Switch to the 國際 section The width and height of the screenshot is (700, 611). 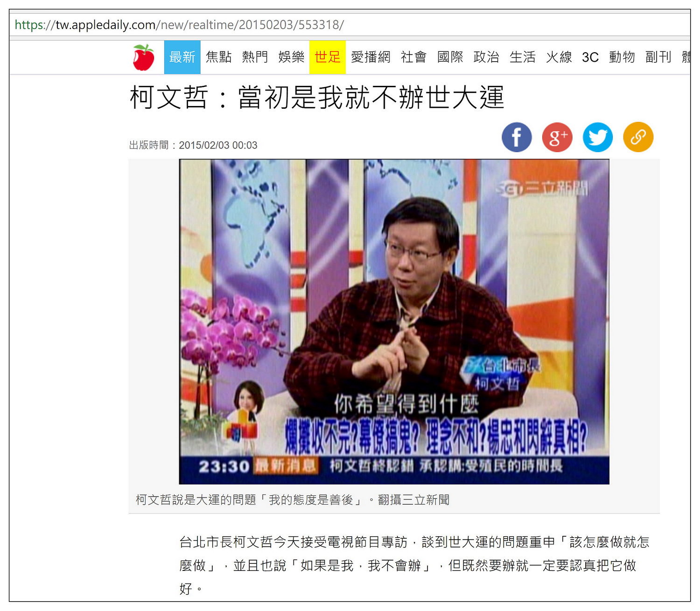450,57
